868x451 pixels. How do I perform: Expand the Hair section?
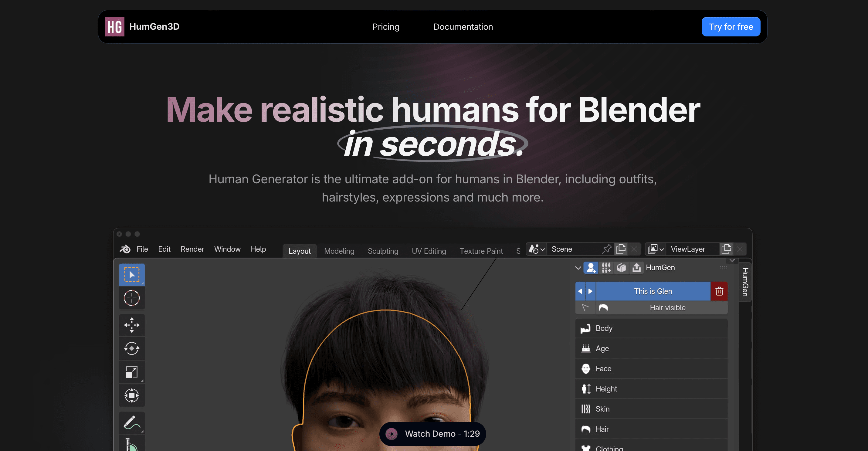point(651,429)
